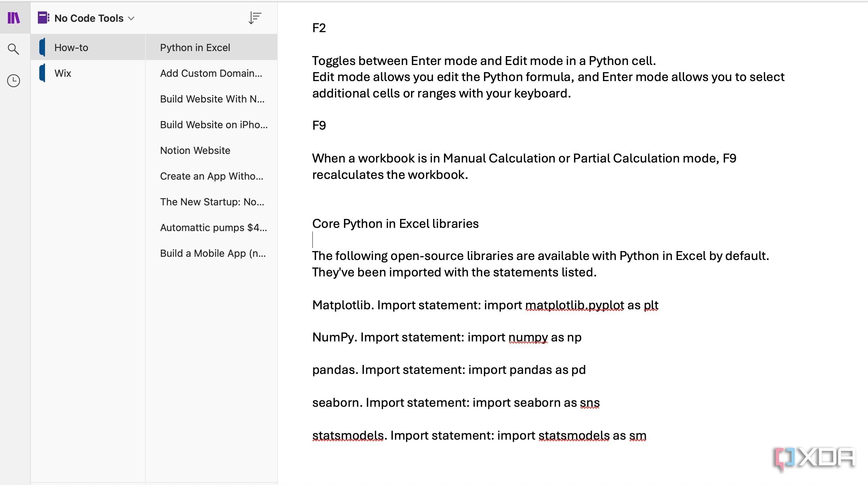The image size is (868, 485).
Task: Open the Python in Excel page
Action: 195,47
